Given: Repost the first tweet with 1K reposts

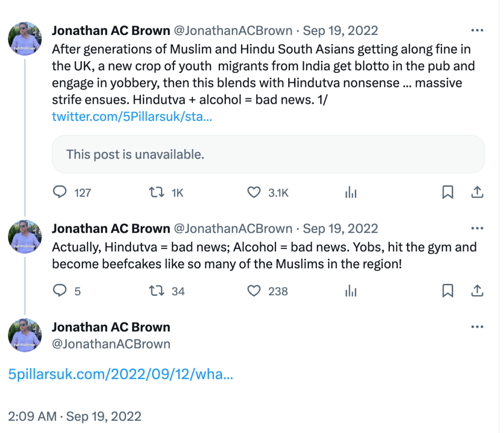Looking at the screenshot, I should [157, 192].
